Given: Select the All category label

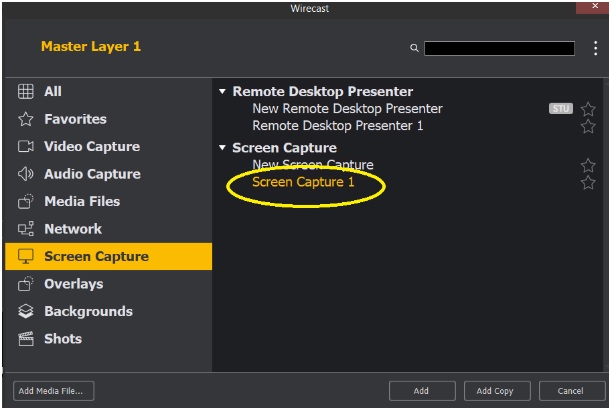Looking at the screenshot, I should coord(53,92).
